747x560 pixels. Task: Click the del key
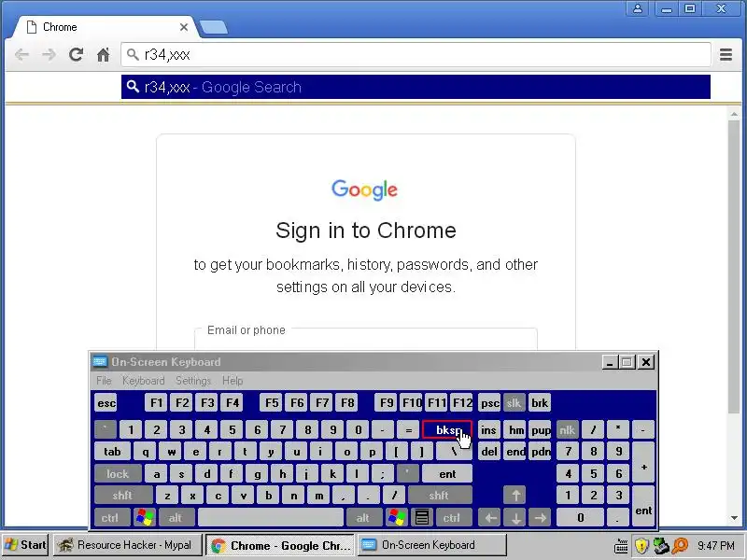click(x=489, y=452)
